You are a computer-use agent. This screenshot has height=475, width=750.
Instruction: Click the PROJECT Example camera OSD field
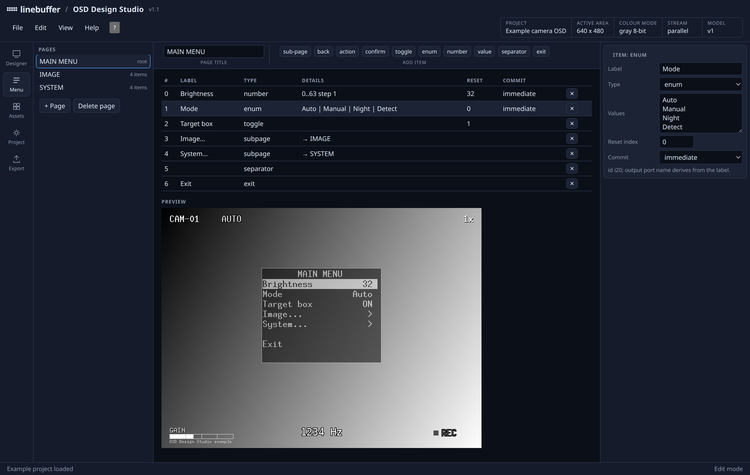(x=536, y=27)
